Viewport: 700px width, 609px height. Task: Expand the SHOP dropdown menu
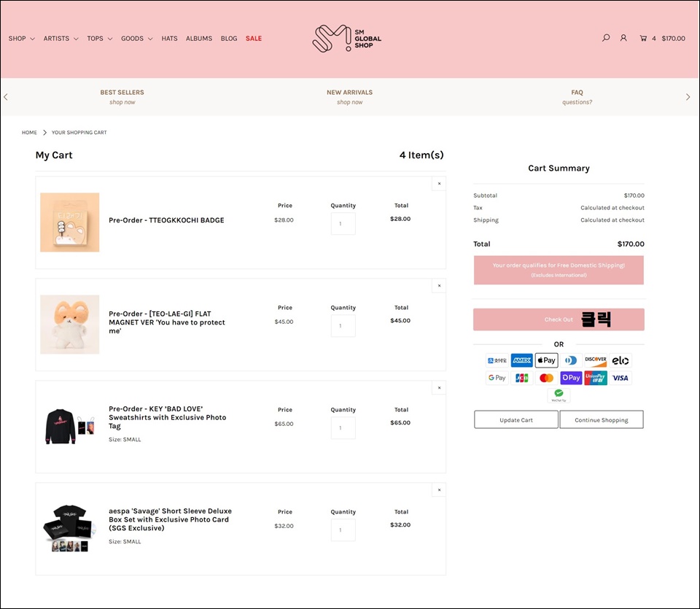click(21, 39)
